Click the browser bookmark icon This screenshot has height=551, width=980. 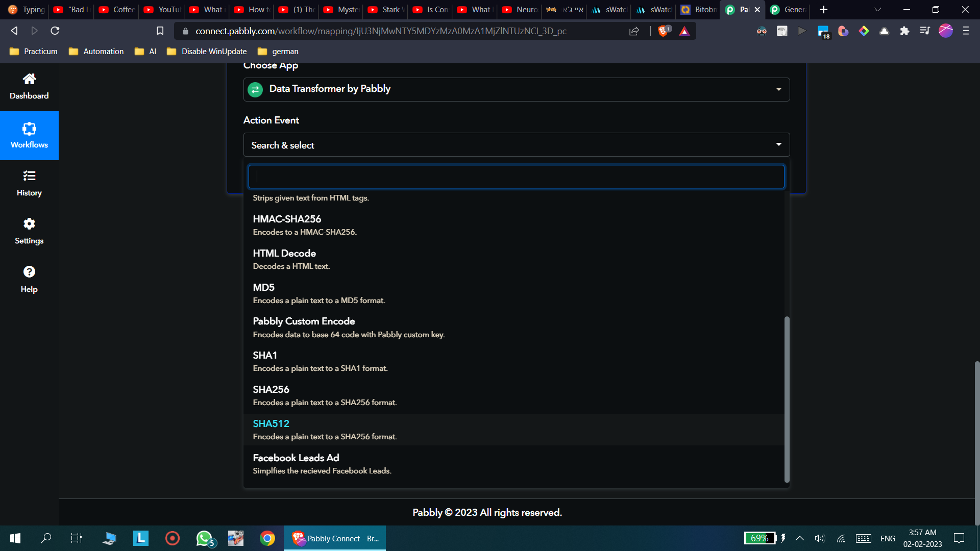click(x=160, y=31)
